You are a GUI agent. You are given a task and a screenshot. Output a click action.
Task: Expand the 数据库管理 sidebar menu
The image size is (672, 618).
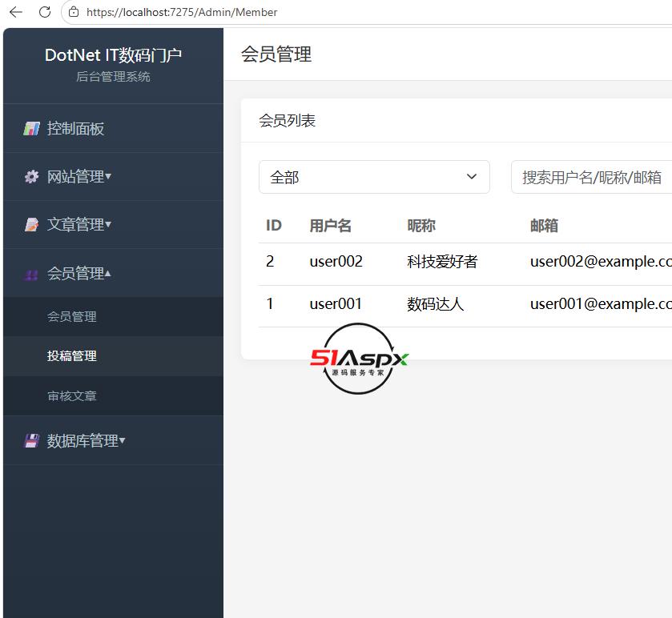[x=113, y=441]
